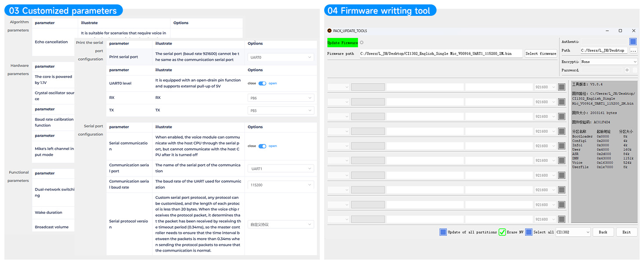Uncheck the Erase NV option

tap(502, 232)
